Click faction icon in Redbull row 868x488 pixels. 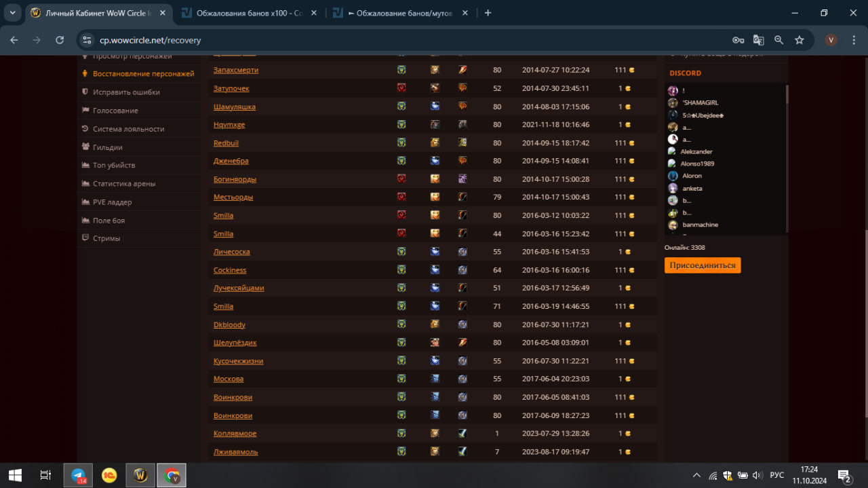click(x=401, y=143)
